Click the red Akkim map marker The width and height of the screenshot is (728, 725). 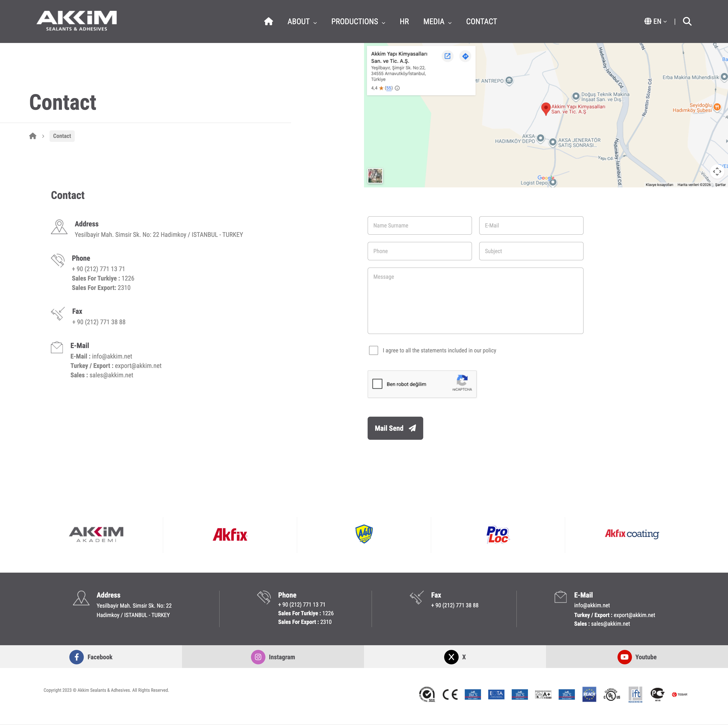coord(546,109)
